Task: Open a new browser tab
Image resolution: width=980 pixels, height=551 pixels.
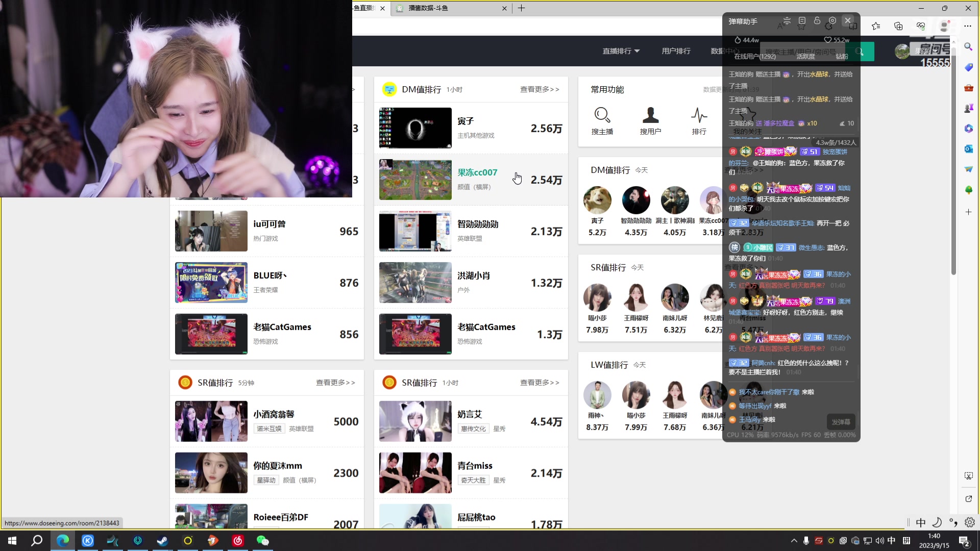Action: click(521, 8)
